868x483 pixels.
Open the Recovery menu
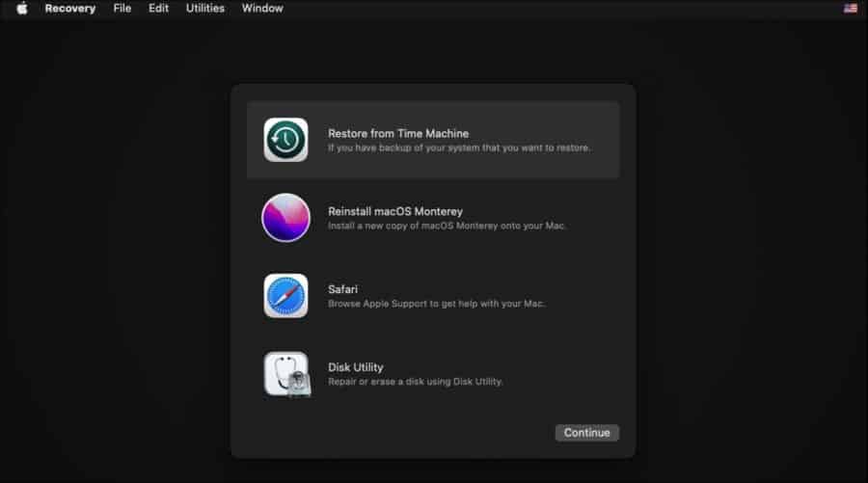tap(70, 9)
